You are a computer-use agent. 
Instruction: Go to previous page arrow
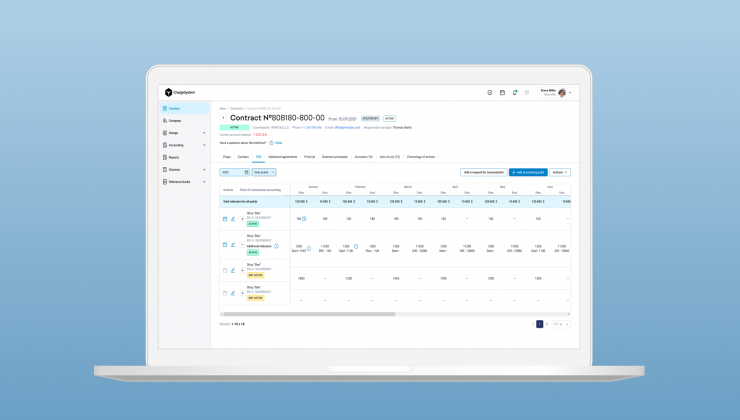click(532, 324)
